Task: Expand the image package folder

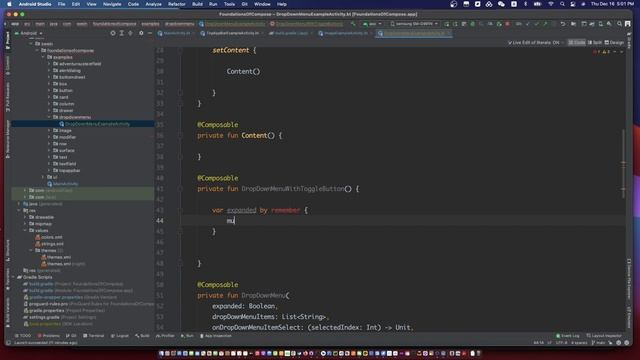Action: pyautogui.click(x=49, y=131)
